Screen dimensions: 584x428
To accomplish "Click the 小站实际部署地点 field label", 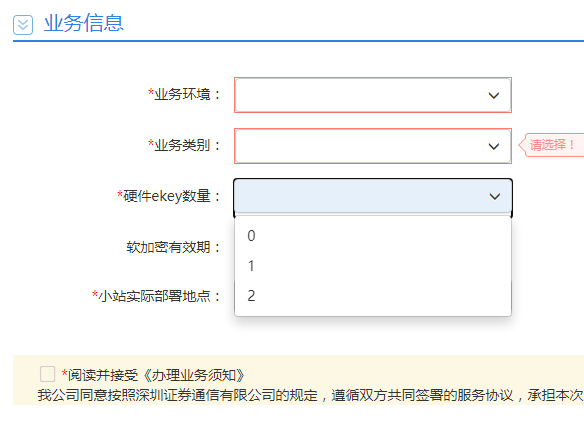I will [156, 296].
